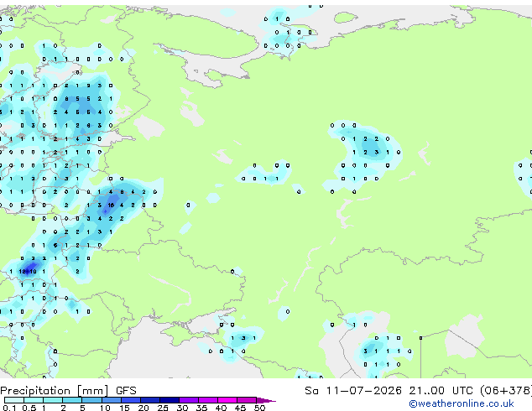532x411 pixels.
Task: Click the 0.1–0.5 mm legend color swatch
Action: click(x=14, y=400)
